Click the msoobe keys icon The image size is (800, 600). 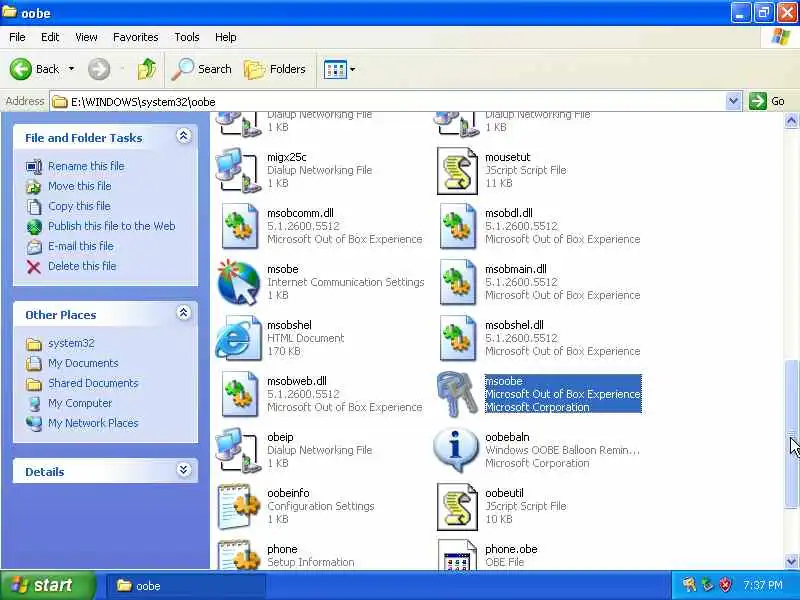coord(457,394)
